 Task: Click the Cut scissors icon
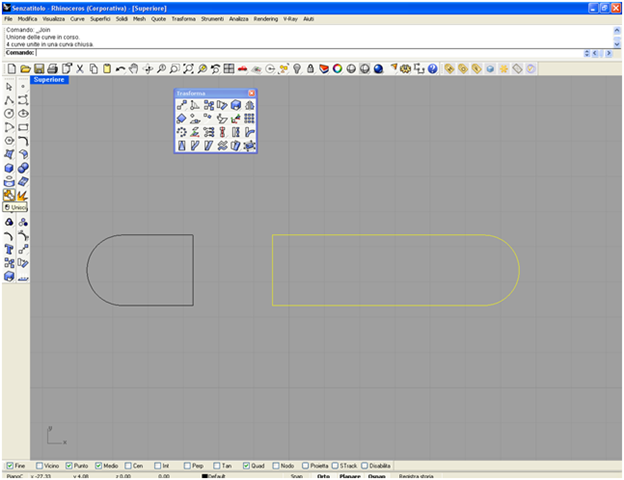[80, 69]
